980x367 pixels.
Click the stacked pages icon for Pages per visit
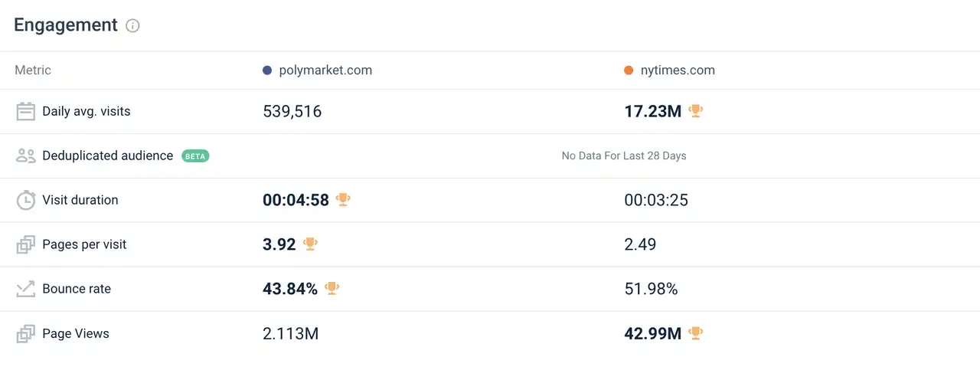coord(26,245)
